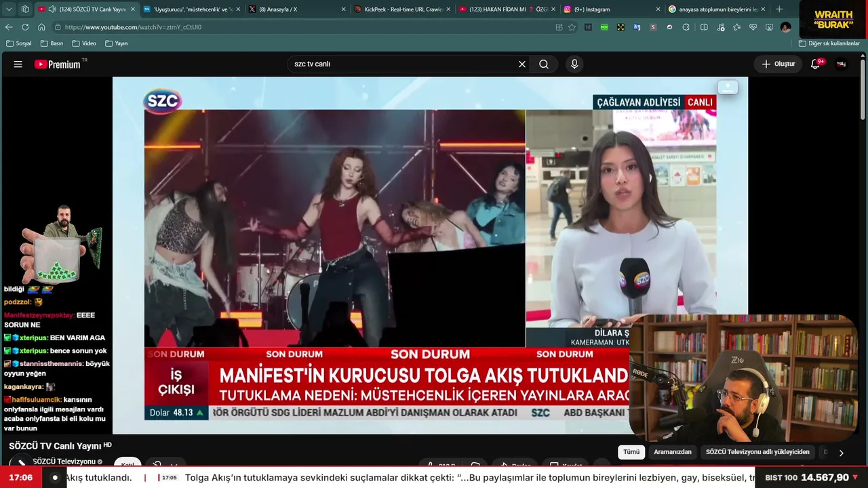868x488 pixels.
Task: Open the browser home page icon
Action: click(x=41, y=27)
